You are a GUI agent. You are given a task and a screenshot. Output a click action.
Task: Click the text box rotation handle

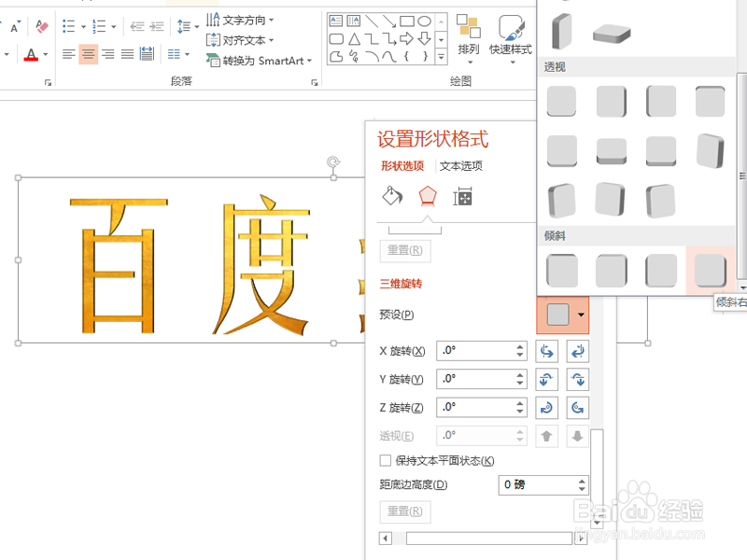tap(333, 161)
